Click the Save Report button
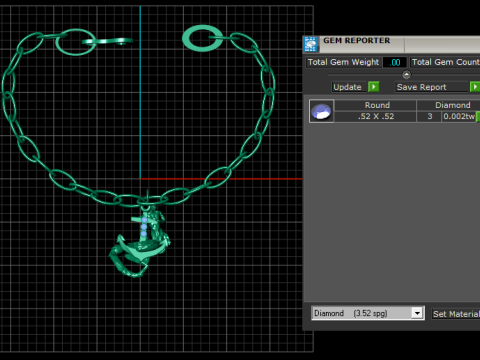480x360 pixels. point(432,87)
